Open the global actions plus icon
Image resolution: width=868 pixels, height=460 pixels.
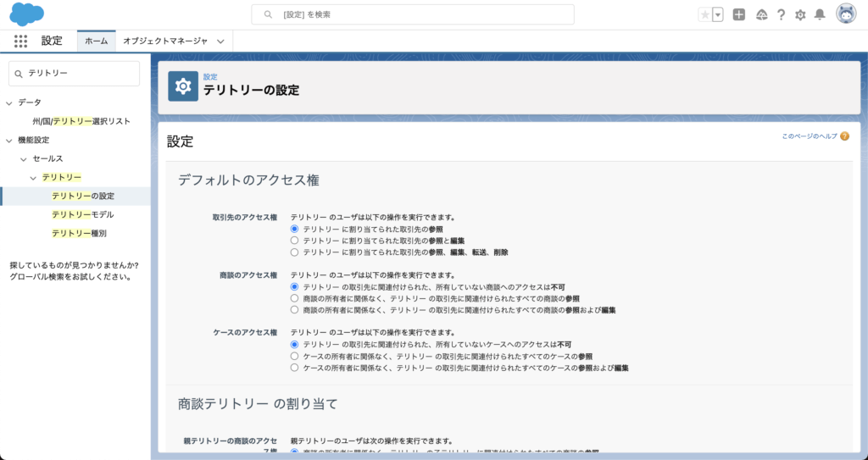coord(739,15)
